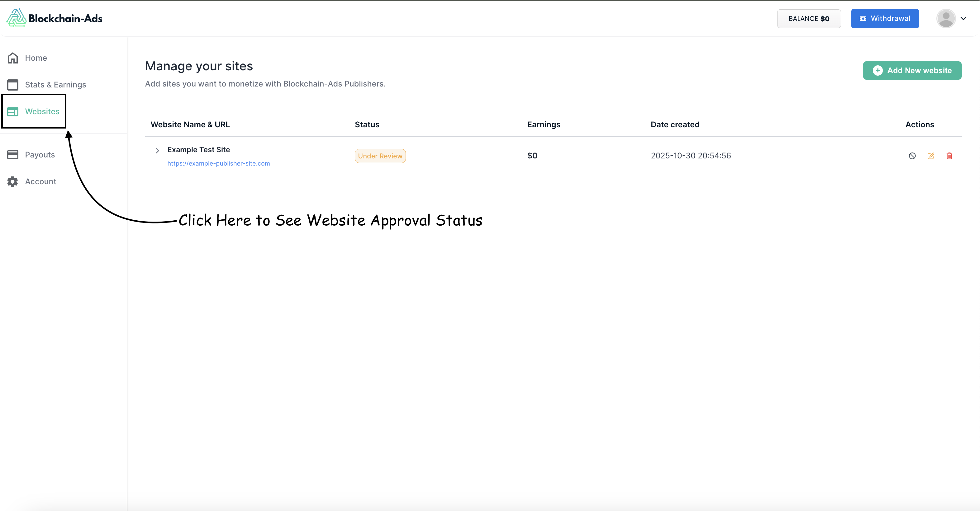Click the Blockchain-Ads logo
This screenshot has width=980, height=511.
tap(55, 18)
